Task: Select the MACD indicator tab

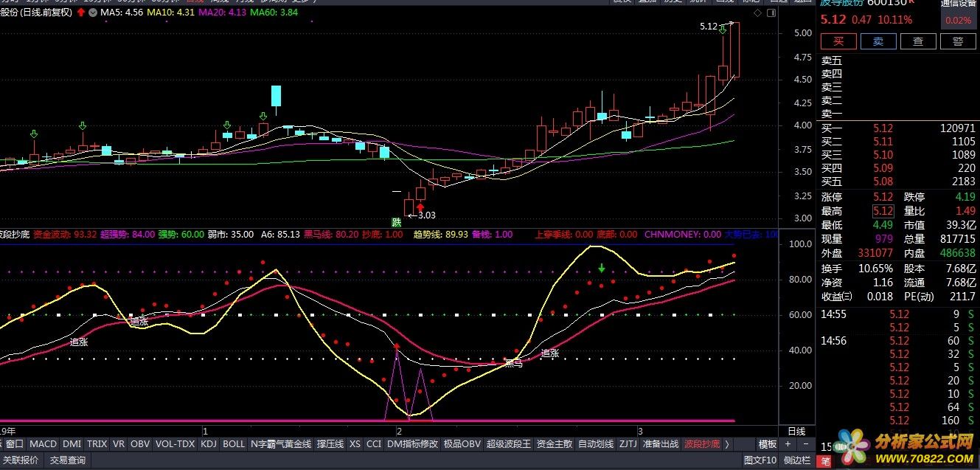Action: pyautogui.click(x=43, y=444)
